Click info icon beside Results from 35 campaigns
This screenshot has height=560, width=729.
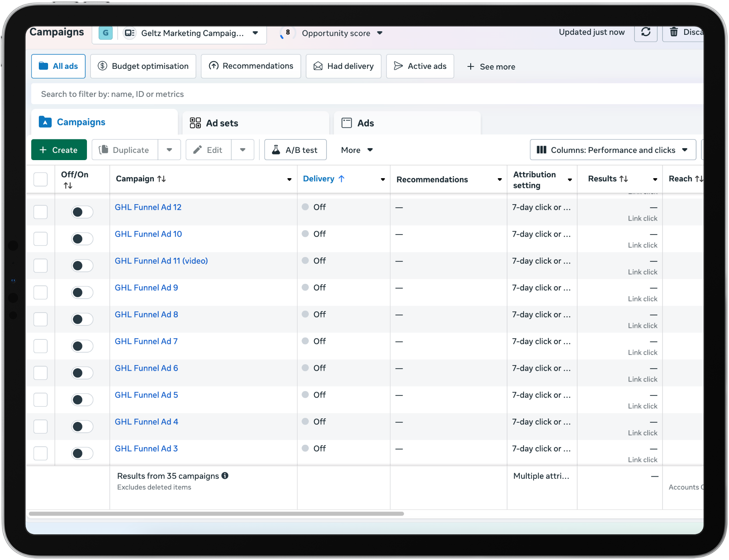pos(225,476)
